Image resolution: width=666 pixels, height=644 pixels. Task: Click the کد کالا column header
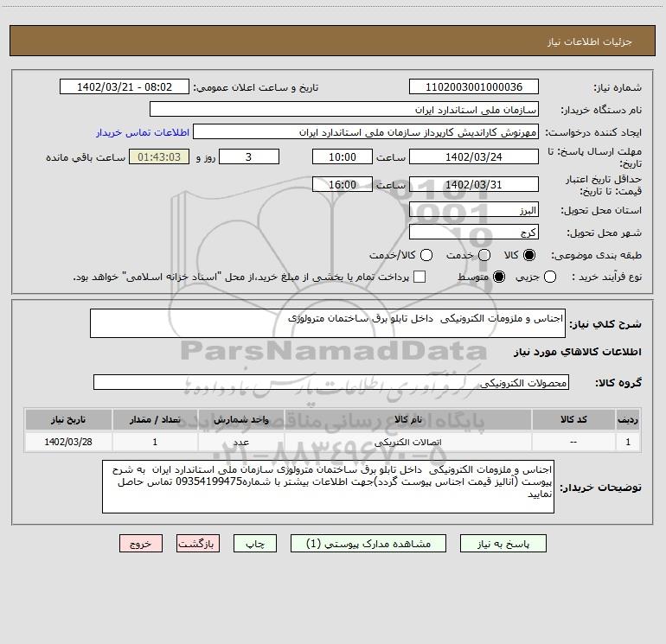(x=573, y=419)
